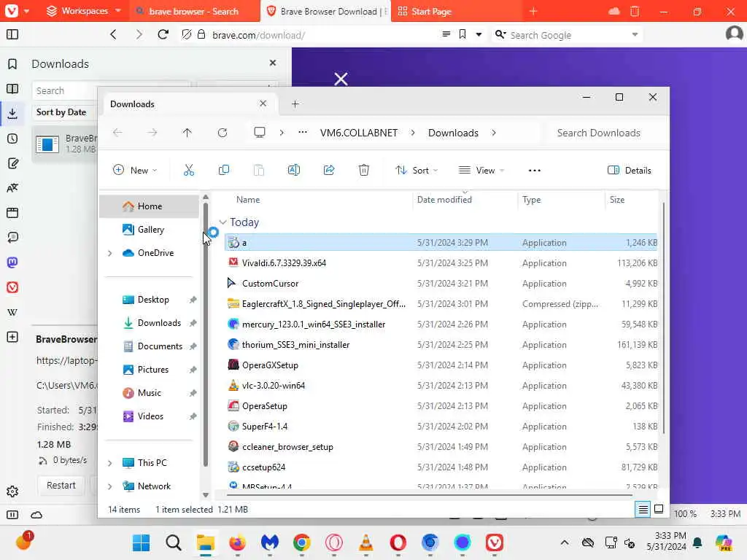
Task: Open VLC from the Windows taskbar
Action: coord(366,542)
